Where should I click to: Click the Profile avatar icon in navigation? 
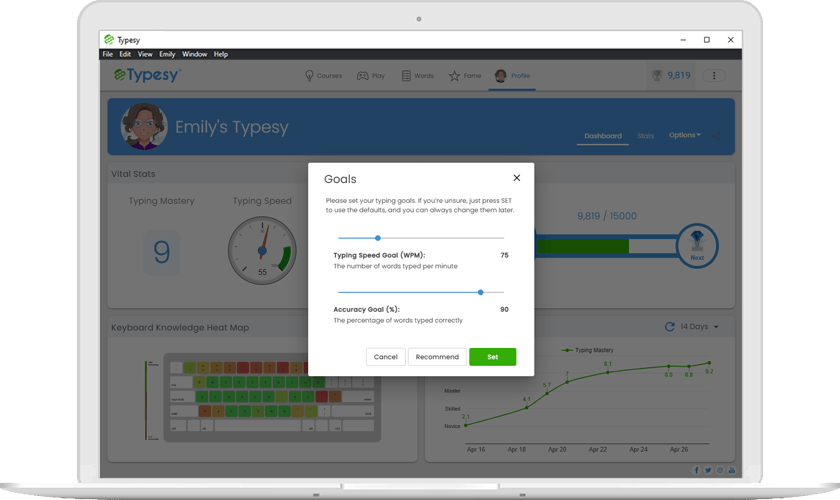500,76
